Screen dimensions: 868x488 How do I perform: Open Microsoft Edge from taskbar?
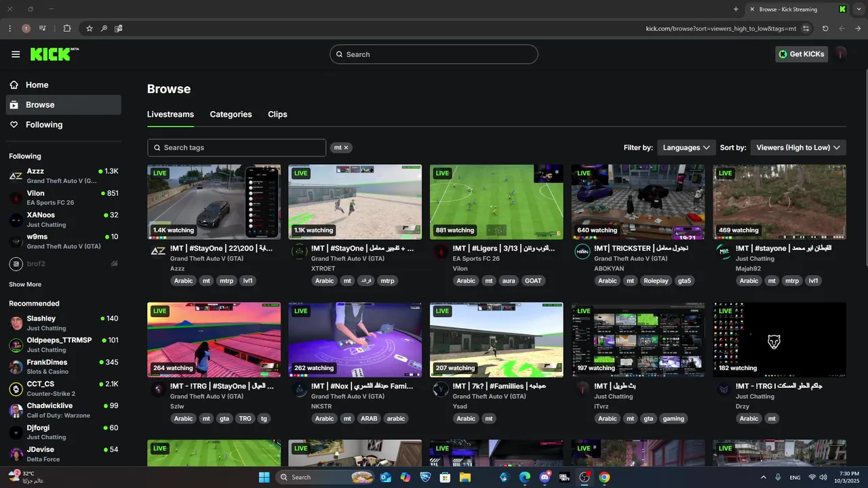pos(524,477)
